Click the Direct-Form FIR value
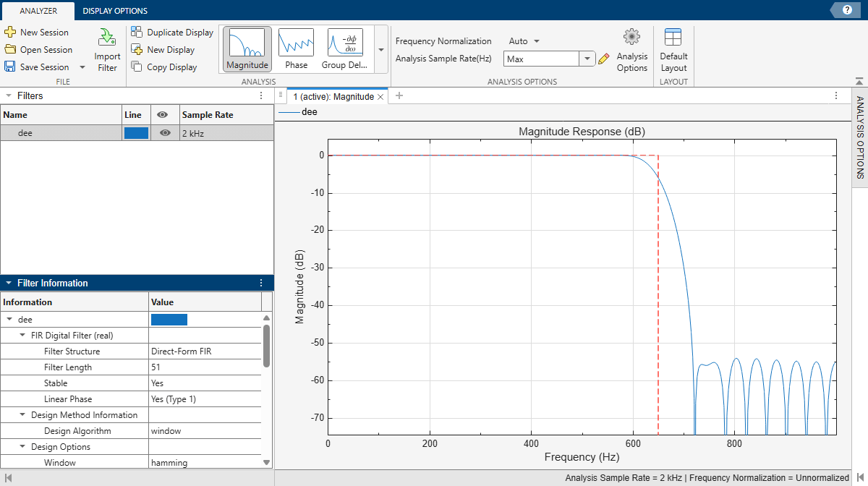The width and height of the screenshot is (868, 486). point(181,351)
